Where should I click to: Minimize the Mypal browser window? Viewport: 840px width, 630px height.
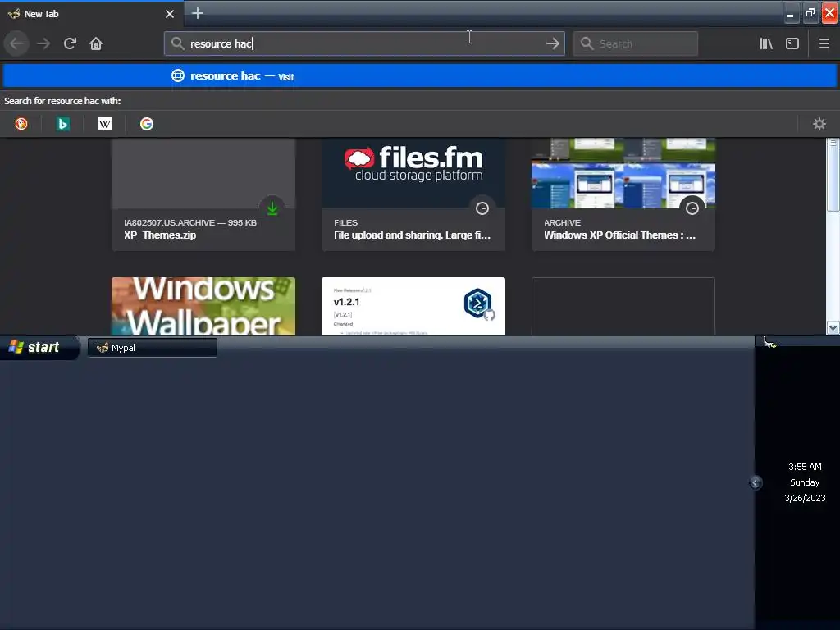pos(790,14)
